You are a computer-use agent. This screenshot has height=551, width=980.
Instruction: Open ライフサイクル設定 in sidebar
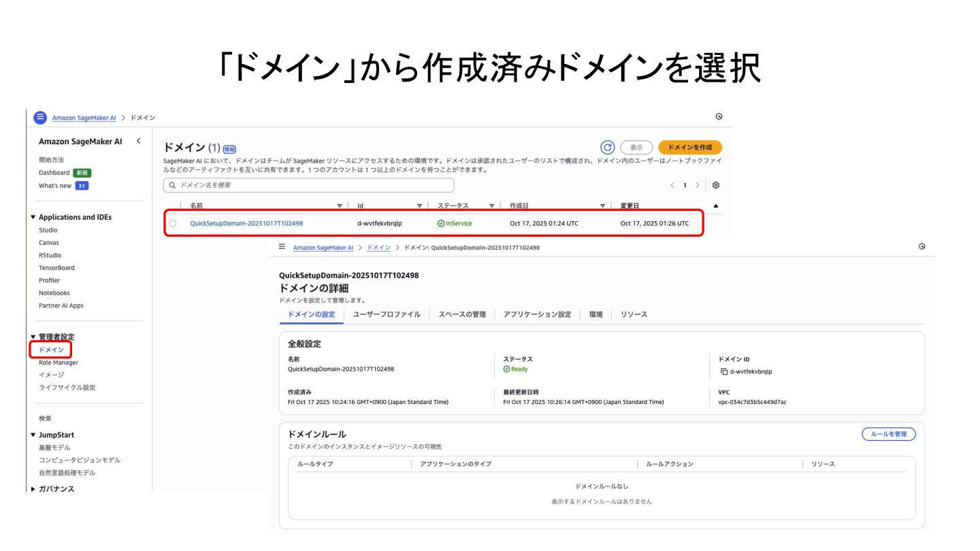click(x=67, y=387)
